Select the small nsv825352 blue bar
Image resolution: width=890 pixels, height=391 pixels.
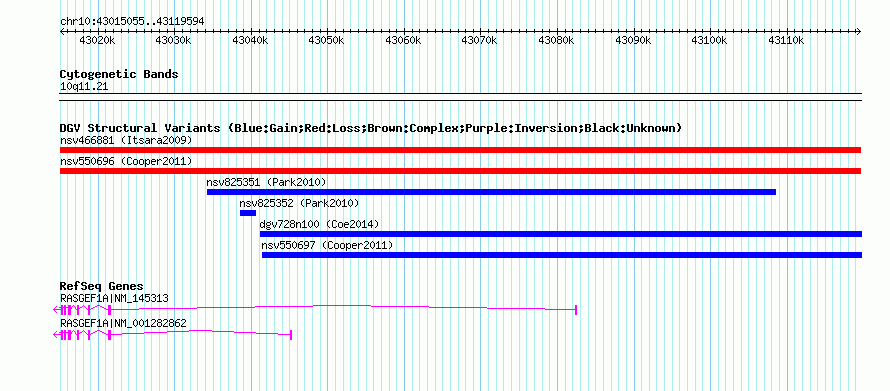coord(247,213)
